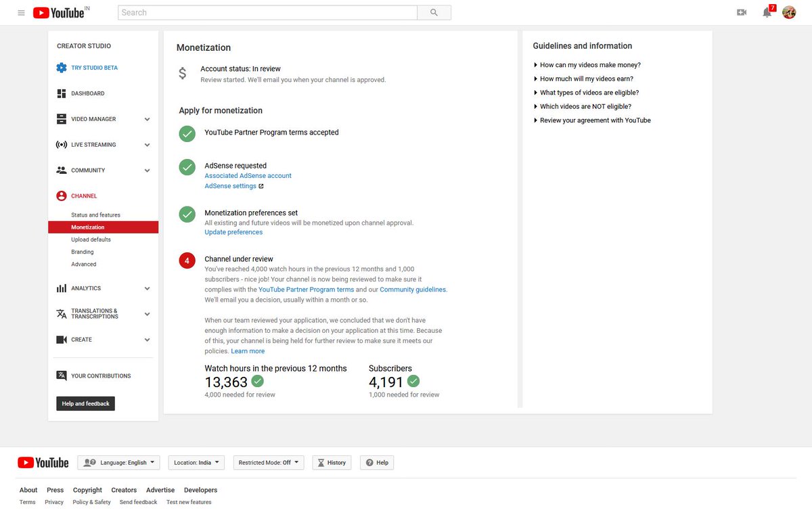Expand 'Review your agreement with YouTube'
812x521 pixels.
592,120
